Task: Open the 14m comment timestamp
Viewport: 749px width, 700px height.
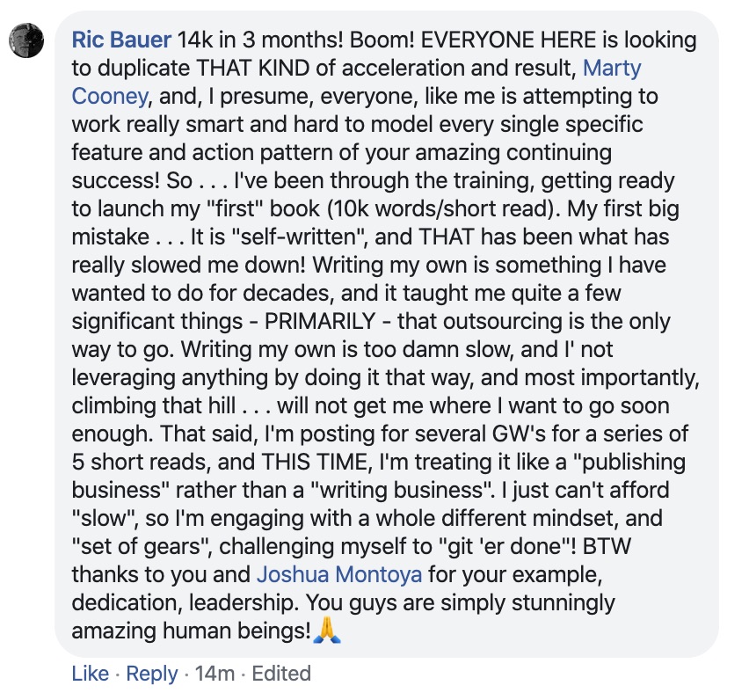Action: [x=215, y=674]
